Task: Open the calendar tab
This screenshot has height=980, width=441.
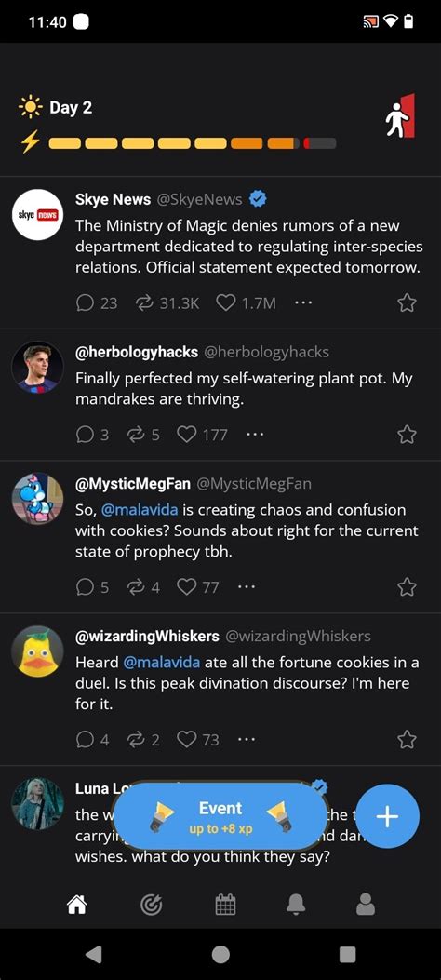Action: 225,904
